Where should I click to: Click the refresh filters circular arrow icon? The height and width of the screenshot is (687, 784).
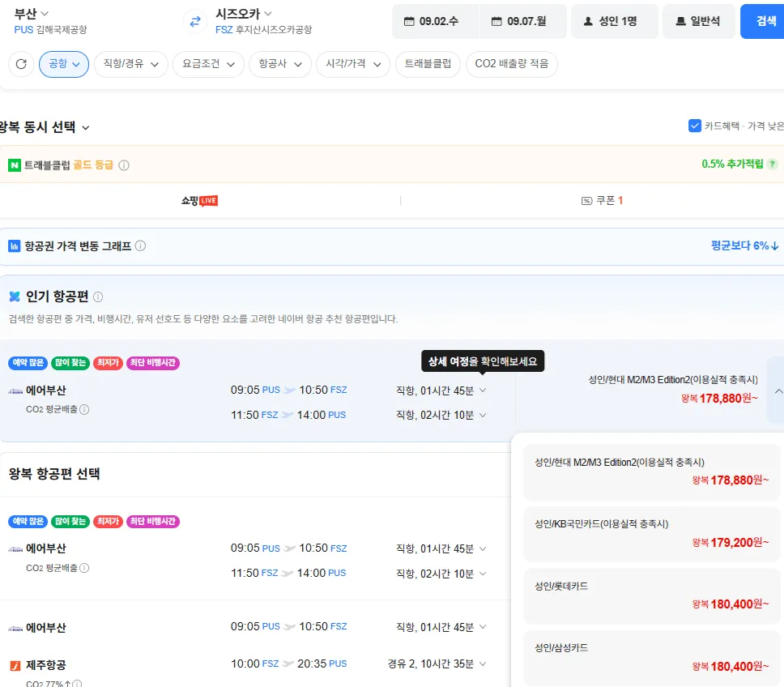coord(21,64)
